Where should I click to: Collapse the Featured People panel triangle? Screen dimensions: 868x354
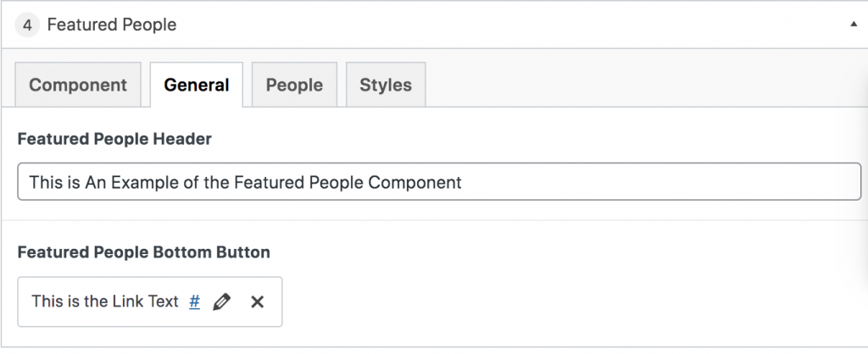pyautogui.click(x=854, y=25)
